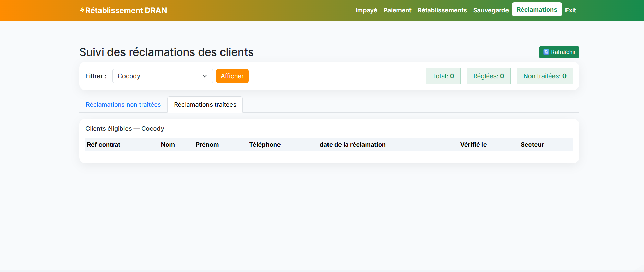This screenshot has height=272, width=644.
Task: Click Exit in the navbar
Action: [570, 10]
